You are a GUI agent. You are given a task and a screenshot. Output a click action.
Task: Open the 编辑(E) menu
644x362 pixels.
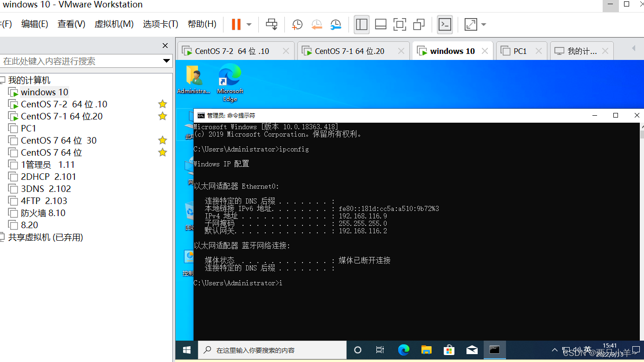[34, 24]
